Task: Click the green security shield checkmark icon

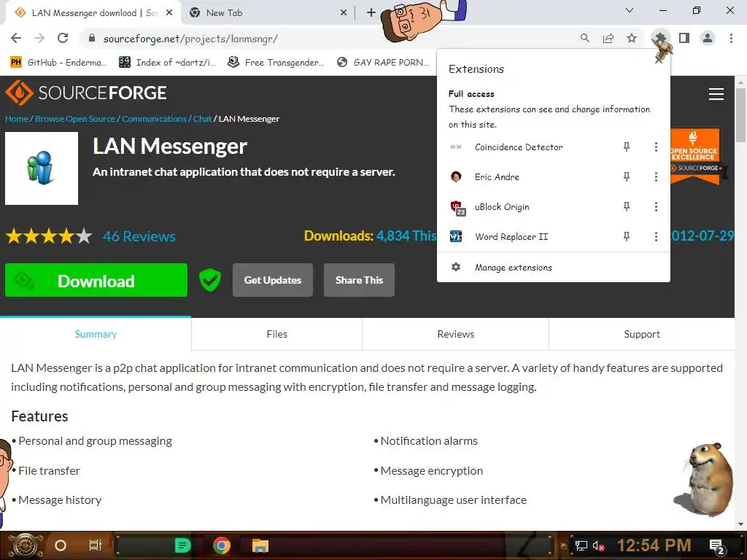Action: (209, 280)
